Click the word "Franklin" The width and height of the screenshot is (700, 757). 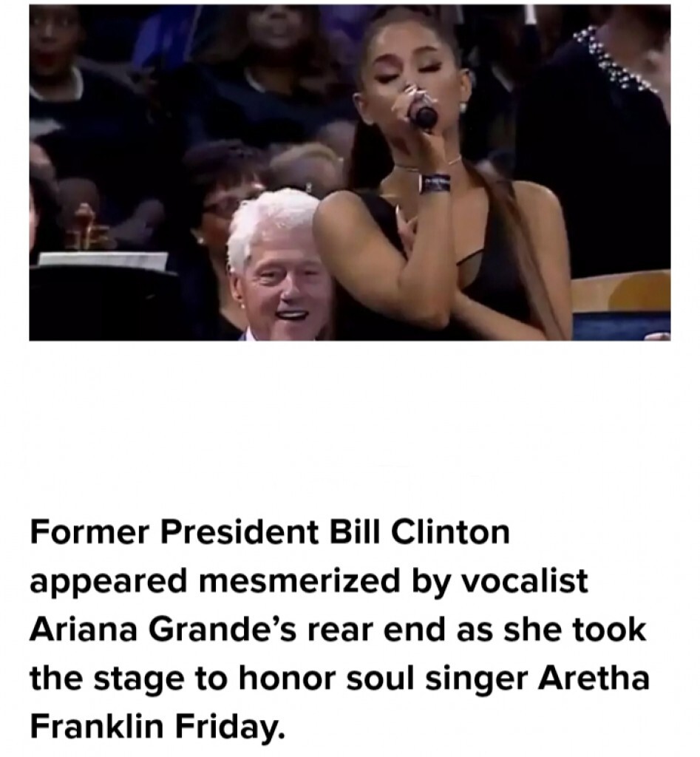97,726
